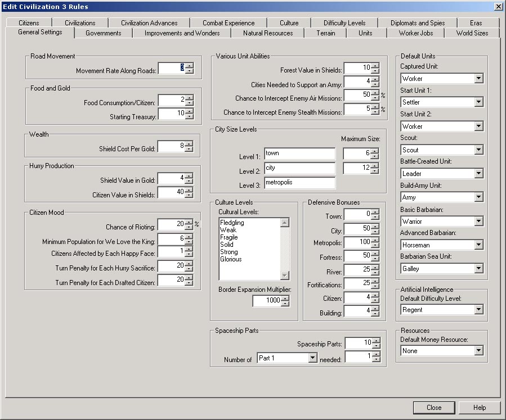Viewport: 506px width, 420px height.
Task: Select Fragile culture level
Action: pos(229,237)
